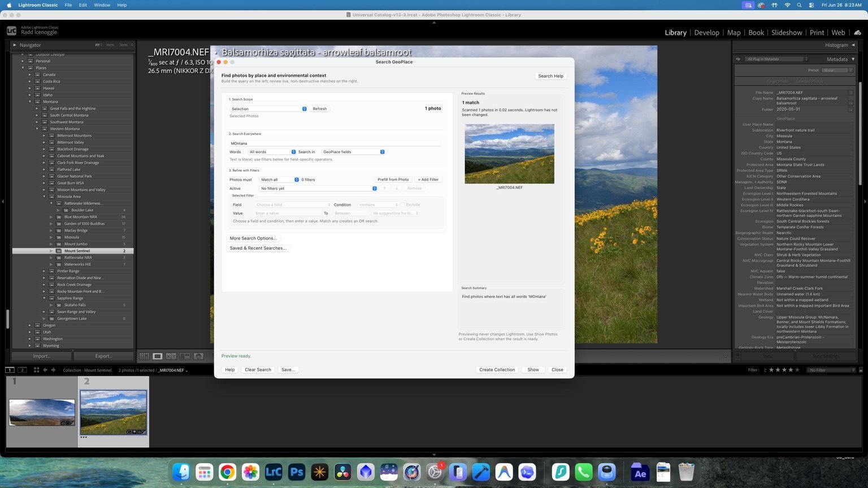
Task: Open Phone app in the Dock
Action: coord(584,472)
